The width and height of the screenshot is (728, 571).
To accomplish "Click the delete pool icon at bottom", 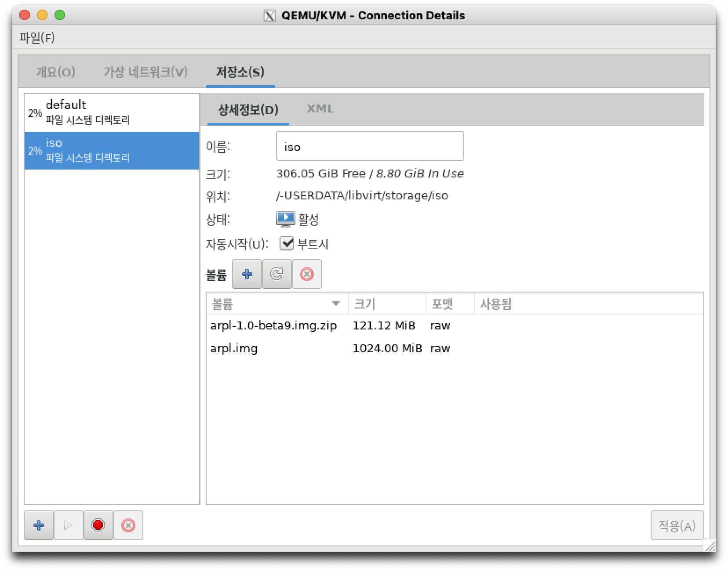I will 128,525.
